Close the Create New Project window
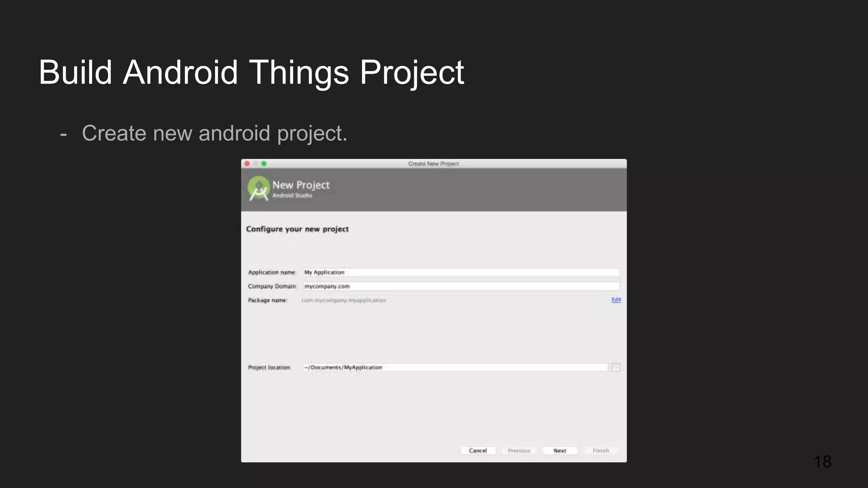The height and width of the screenshot is (488, 868). (x=247, y=164)
